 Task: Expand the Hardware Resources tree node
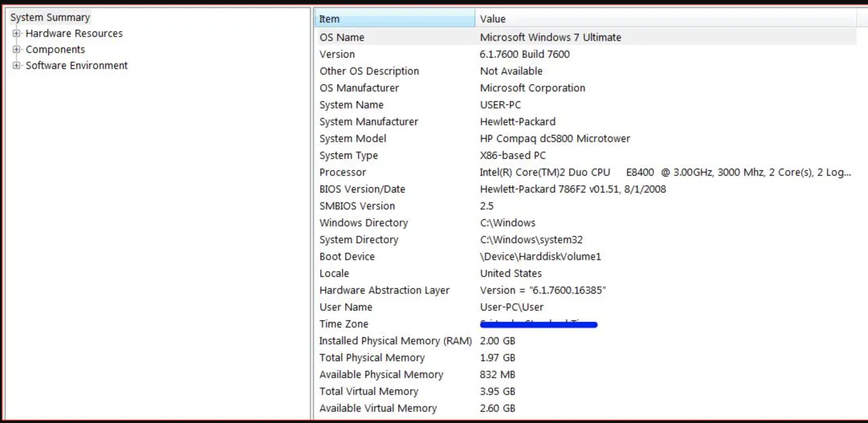(x=16, y=33)
